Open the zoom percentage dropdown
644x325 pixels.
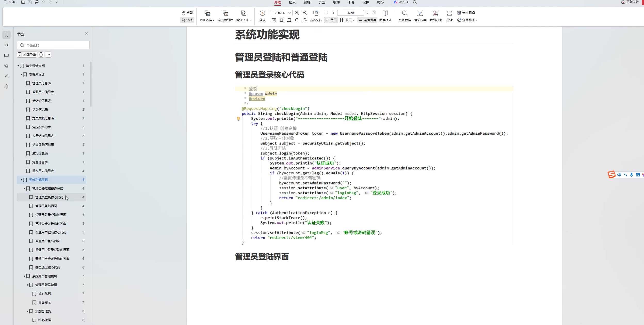pos(289,13)
